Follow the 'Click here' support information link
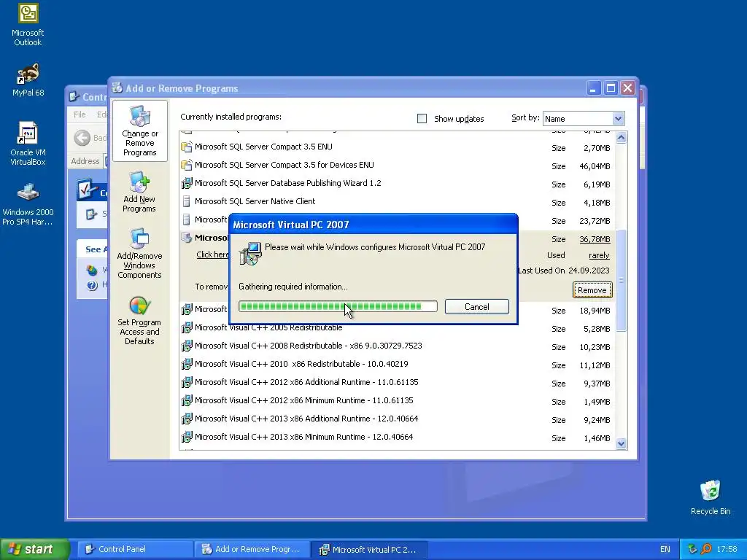Viewport: 747px width, 560px height. click(213, 254)
